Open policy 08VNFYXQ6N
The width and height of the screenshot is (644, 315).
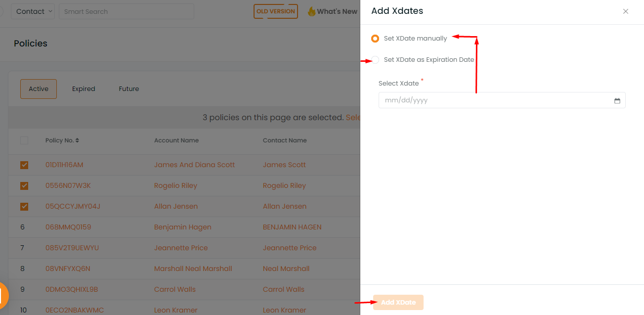tap(68, 269)
